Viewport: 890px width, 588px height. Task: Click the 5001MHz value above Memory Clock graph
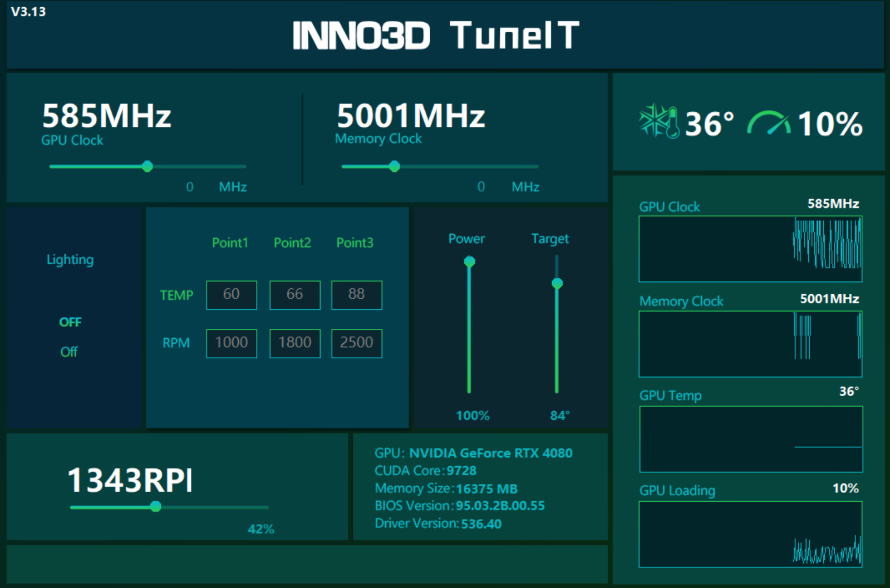pos(829,299)
